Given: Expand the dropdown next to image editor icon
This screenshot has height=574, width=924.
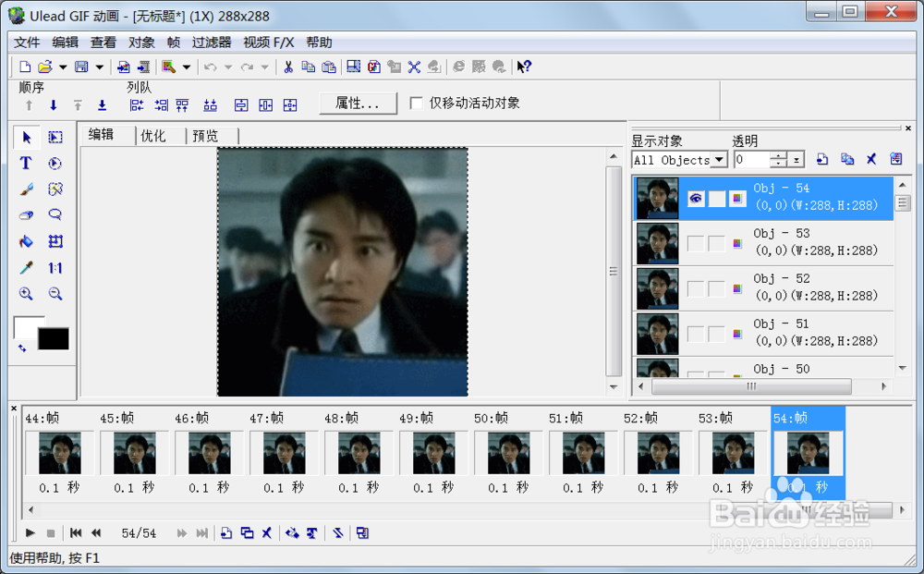Looking at the screenshot, I should [187, 67].
